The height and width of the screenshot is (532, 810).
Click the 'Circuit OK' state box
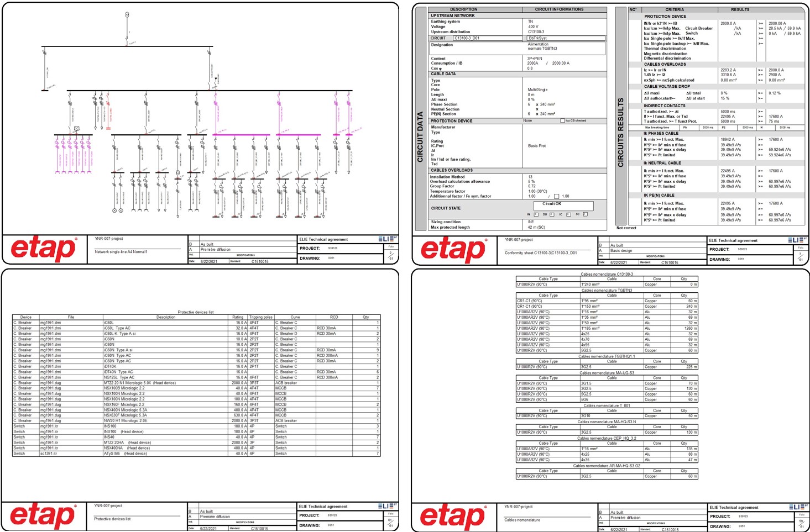pyautogui.click(x=563, y=206)
